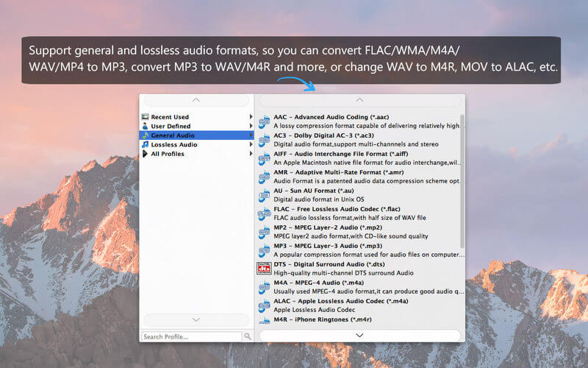588x368 pixels.
Task: Choose AC3 – Dolby Digital AC-3 format
Action: 359,140
